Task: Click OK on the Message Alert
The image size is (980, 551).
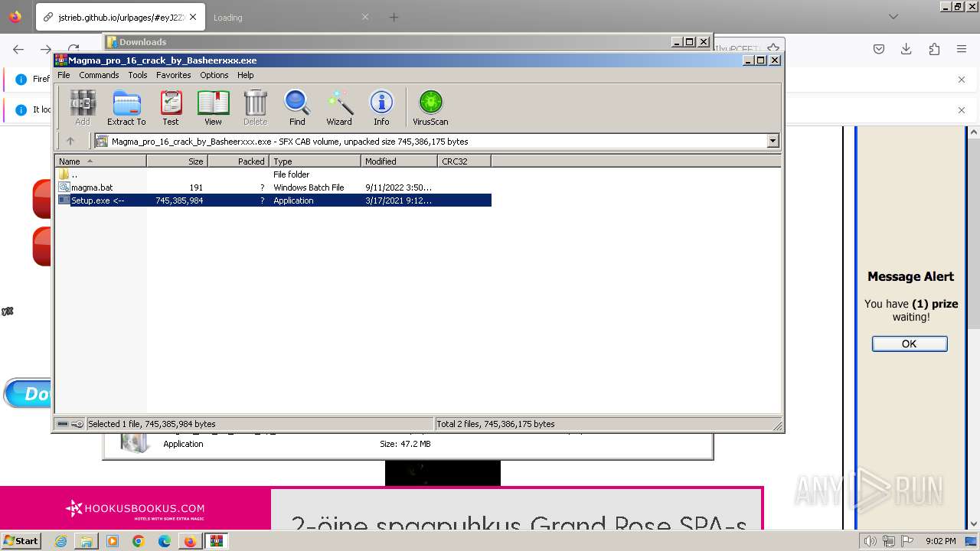Action: [909, 344]
